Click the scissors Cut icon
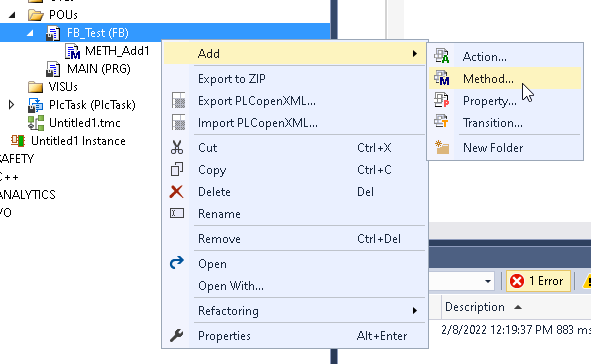The image size is (591, 364). [177, 147]
